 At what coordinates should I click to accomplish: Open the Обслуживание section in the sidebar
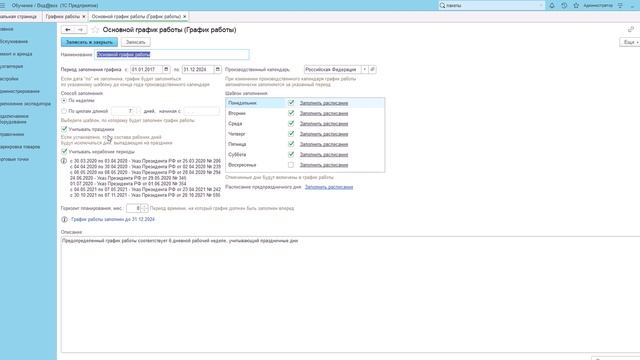pos(14,42)
